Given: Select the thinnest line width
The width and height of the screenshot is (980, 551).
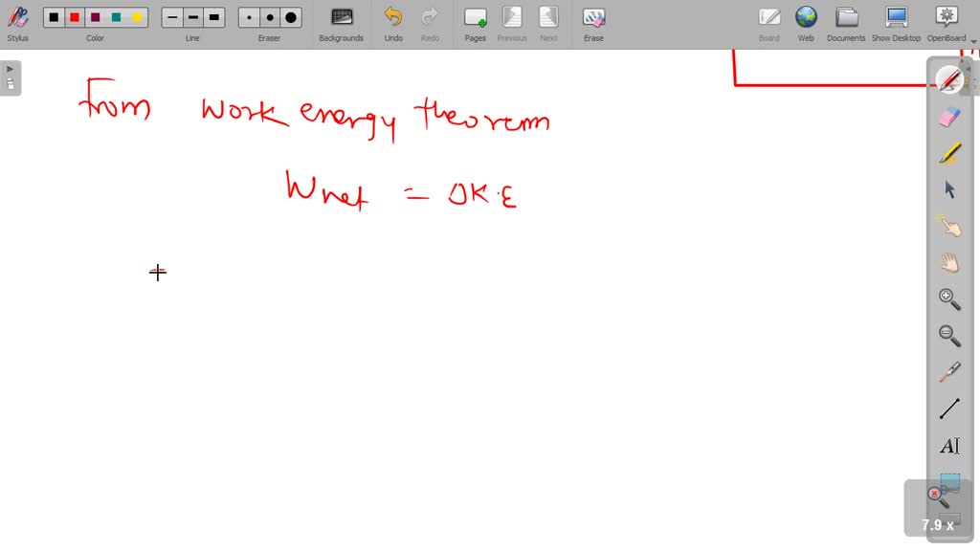Looking at the screenshot, I should pyautogui.click(x=172, y=17).
